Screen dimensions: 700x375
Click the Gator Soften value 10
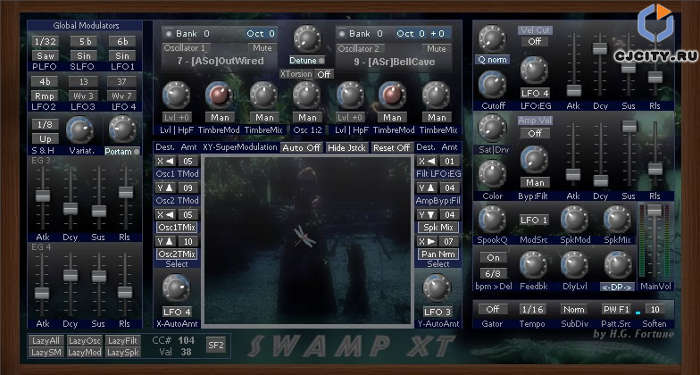coord(655,309)
